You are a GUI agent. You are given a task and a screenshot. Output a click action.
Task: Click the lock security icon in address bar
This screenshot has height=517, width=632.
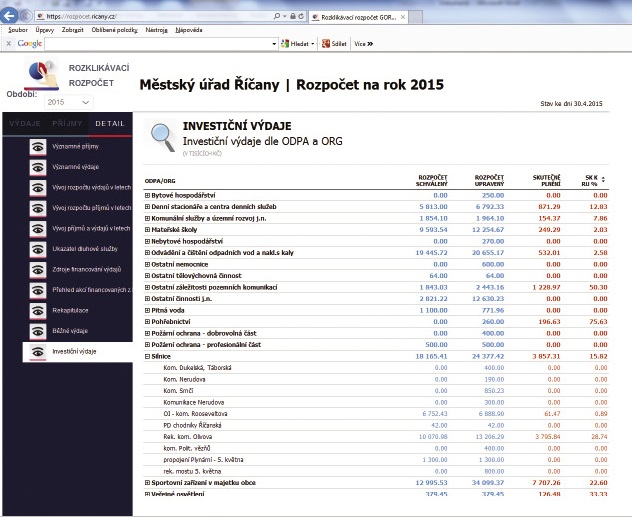(293, 17)
